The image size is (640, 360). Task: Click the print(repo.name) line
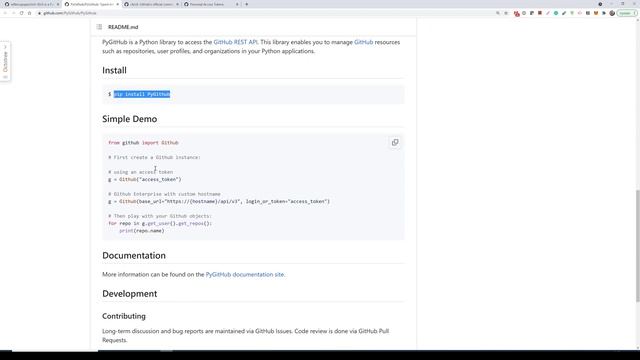click(142, 231)
